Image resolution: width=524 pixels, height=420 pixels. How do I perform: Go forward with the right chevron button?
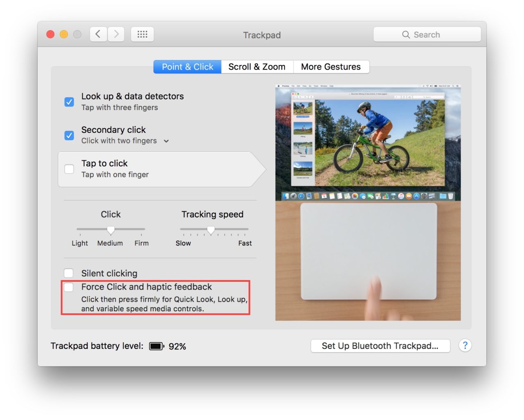point(116,34)
